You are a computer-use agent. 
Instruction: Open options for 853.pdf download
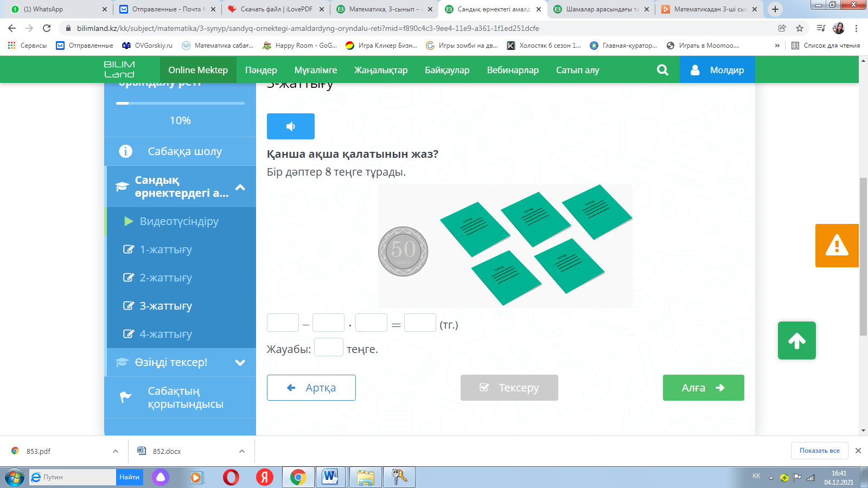point(116,451)
